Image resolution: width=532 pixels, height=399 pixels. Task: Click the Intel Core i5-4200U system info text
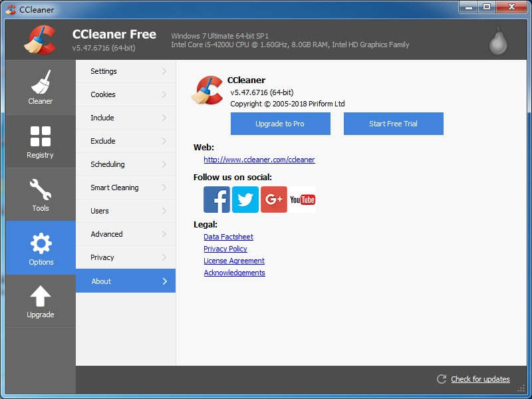290,45
